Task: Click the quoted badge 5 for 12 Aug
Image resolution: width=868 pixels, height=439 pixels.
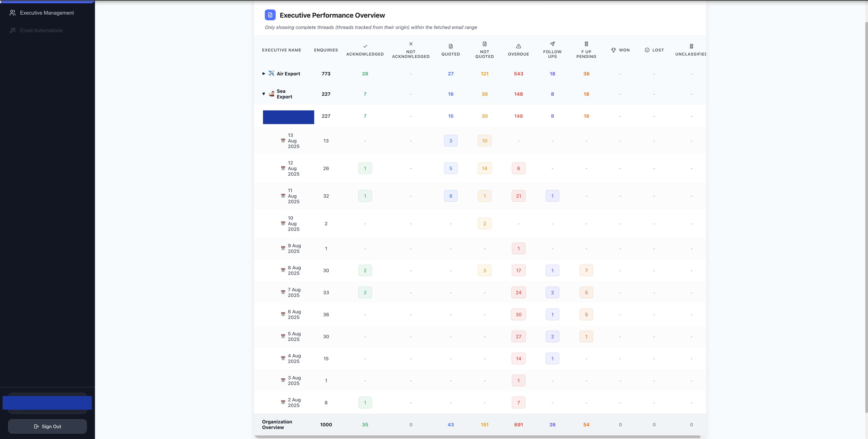Action: (x=450, y=168)
